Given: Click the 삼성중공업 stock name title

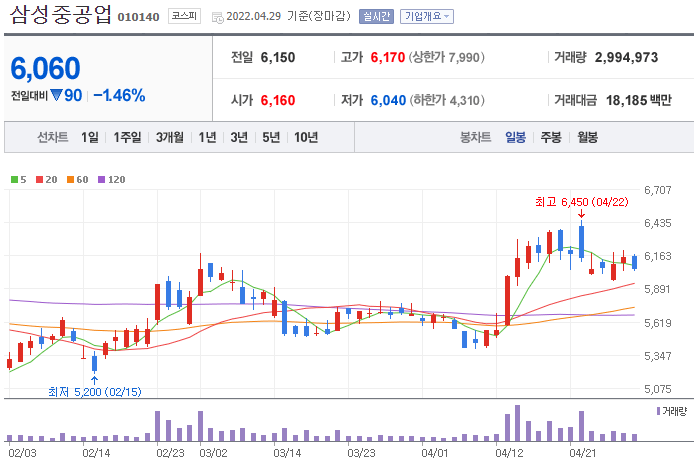Looking at the screenshot, I should [x=61, y=14].
